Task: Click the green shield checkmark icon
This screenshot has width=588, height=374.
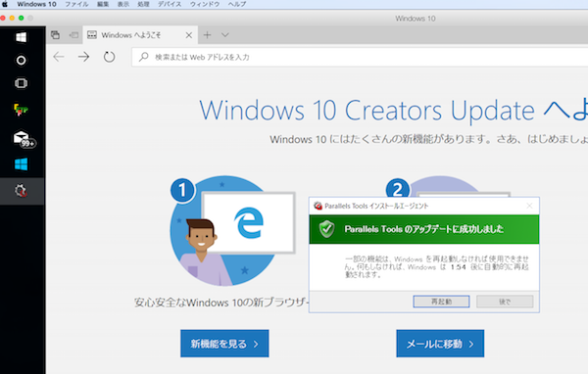Action: pos(327,229)
